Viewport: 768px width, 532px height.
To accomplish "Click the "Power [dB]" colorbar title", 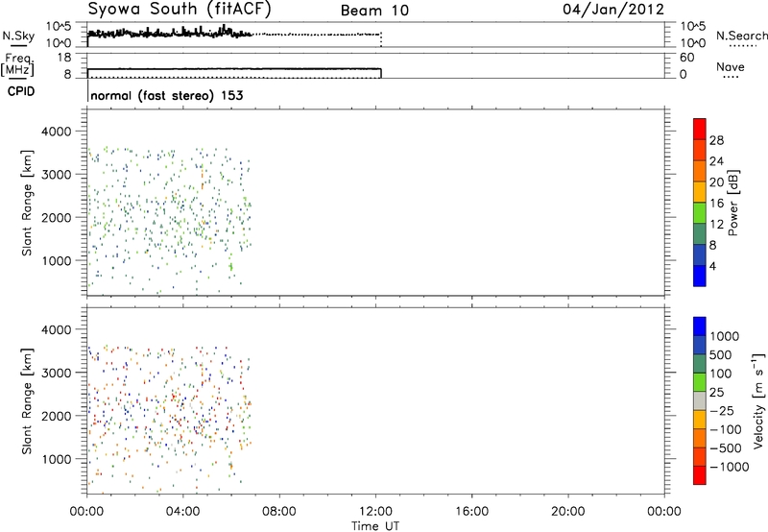I will 732,203.
